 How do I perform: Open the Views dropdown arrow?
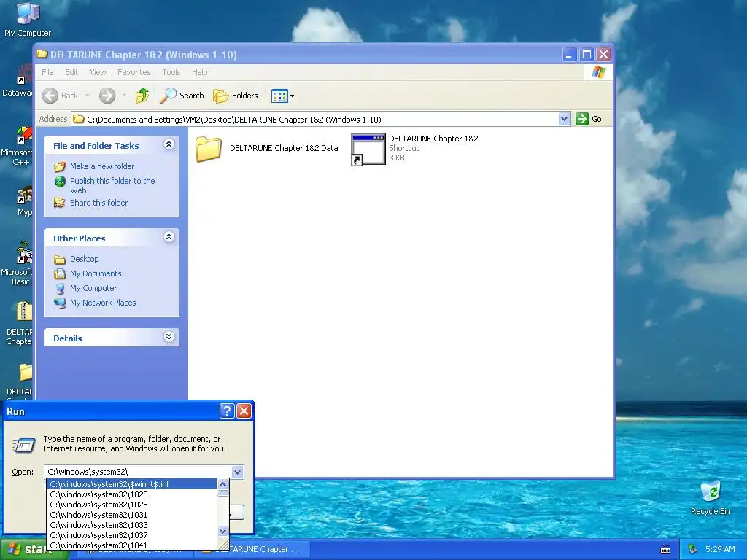[292, 96]
